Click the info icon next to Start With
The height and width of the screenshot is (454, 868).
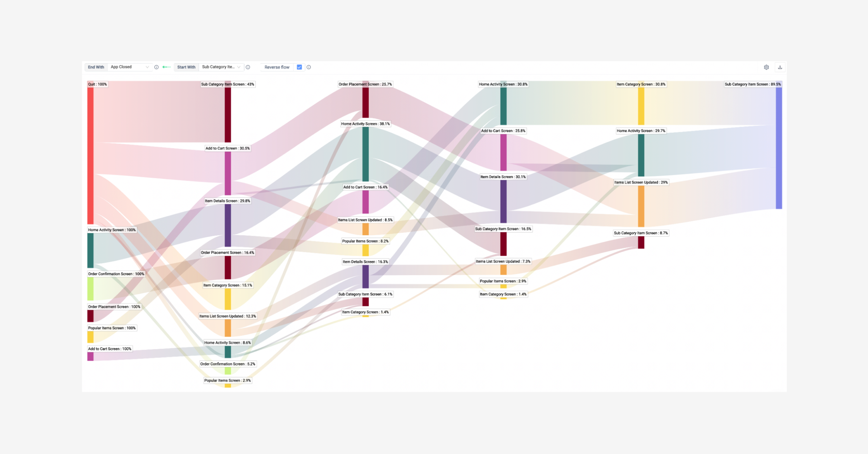tap(248, 67)
